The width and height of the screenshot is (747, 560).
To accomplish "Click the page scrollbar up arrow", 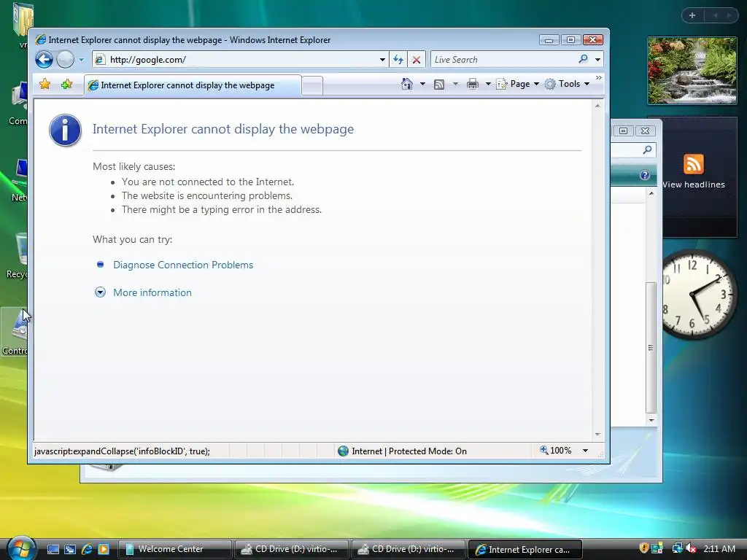I will coord(597,106).
